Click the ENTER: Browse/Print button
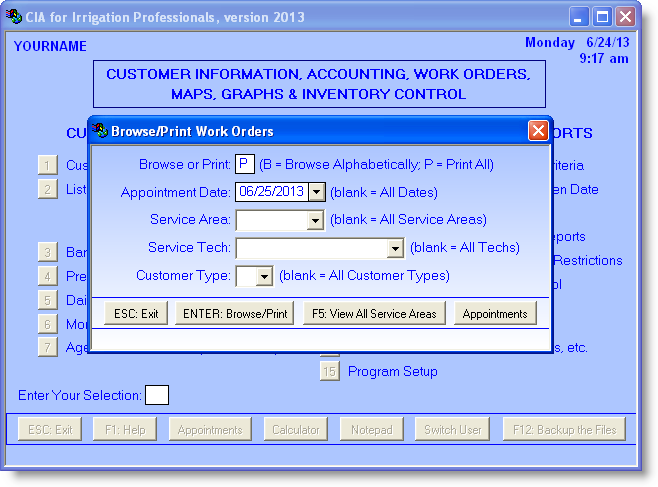Image resolution: width=658 pixels, height=487 pixels. (x=234, y=314)
